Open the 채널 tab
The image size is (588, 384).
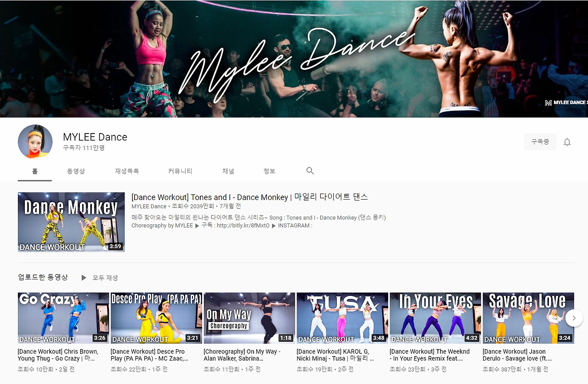[x=228, y=171]
